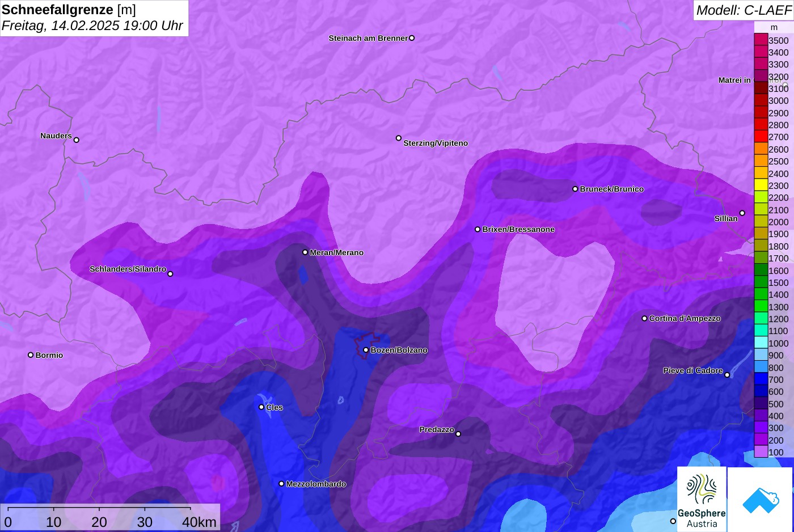Select the Brixen/Bressanone location marker
This screenshot has width=794, height=532.
[x=478, y=229]
